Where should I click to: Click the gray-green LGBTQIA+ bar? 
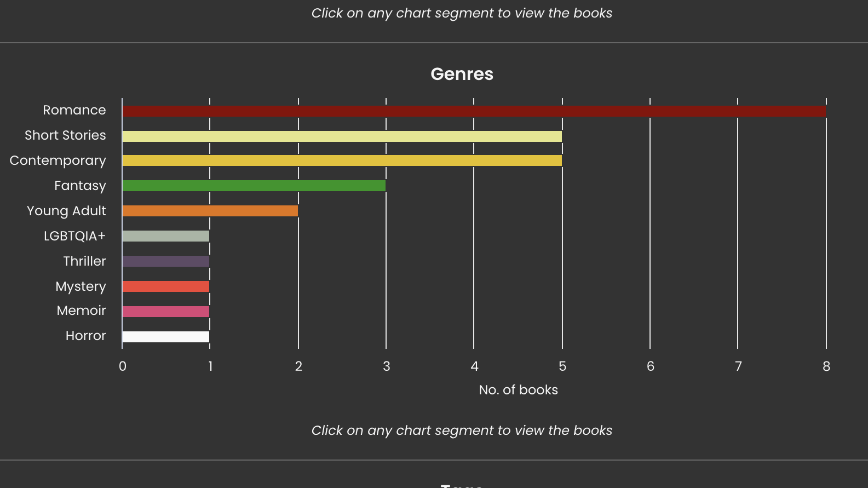point(165,236)
